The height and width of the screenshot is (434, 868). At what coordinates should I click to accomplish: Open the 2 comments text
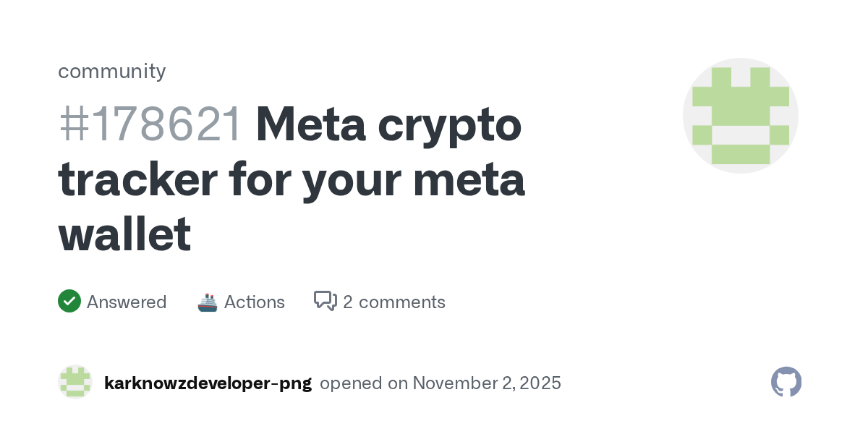[394, 302]
